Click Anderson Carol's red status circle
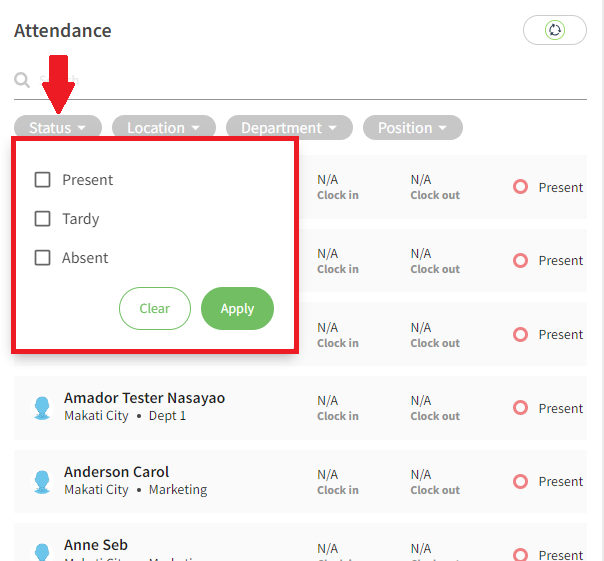 (x=520, y=481)
